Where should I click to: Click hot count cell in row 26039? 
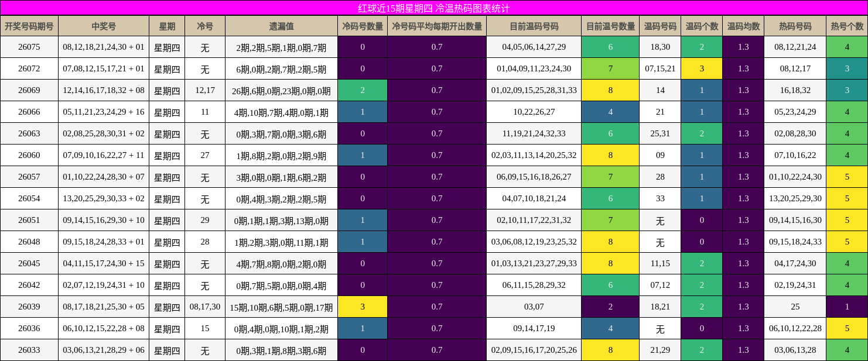[x=847, y=307]
